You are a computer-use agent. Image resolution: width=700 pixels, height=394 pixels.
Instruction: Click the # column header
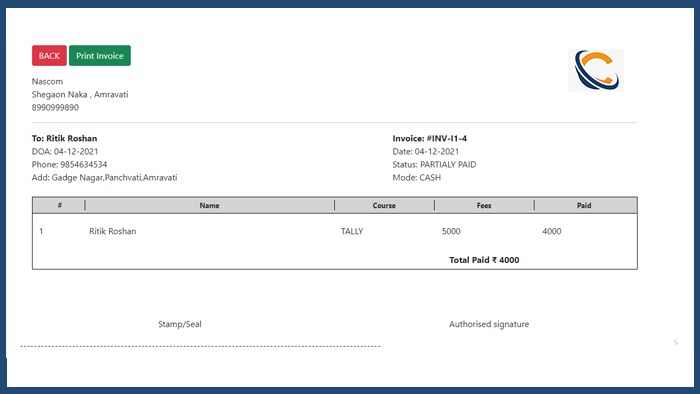(59, 205)
